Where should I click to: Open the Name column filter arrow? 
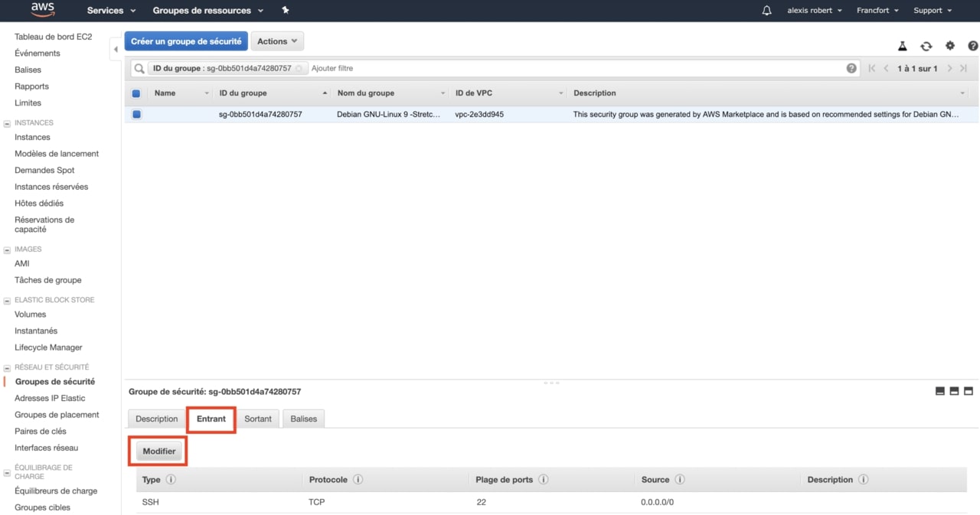[207, 93]
